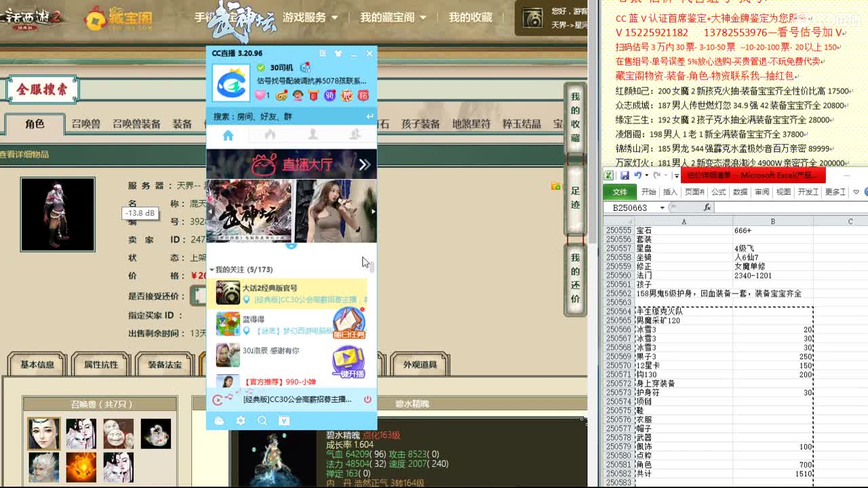Open Excel quick access customize dropdown
This screenshot has width=868, height=488.
677,176
